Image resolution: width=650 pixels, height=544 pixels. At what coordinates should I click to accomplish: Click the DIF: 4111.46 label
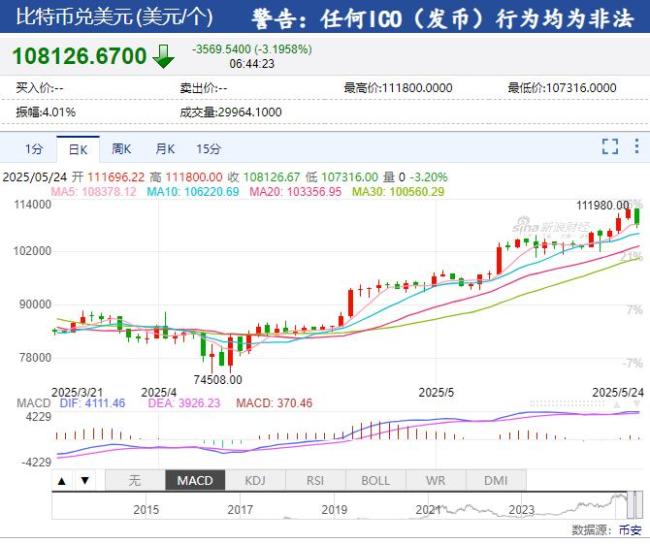coord(92,403)
